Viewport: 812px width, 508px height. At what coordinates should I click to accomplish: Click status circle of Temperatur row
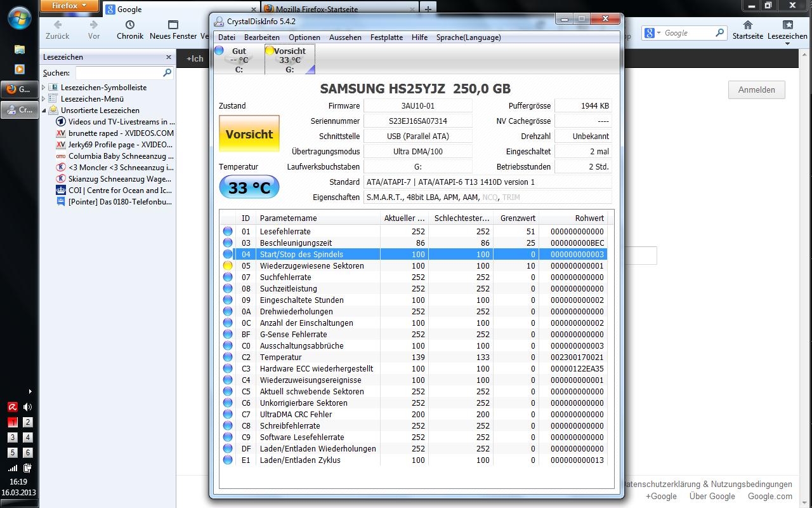(x=228, y=358)
